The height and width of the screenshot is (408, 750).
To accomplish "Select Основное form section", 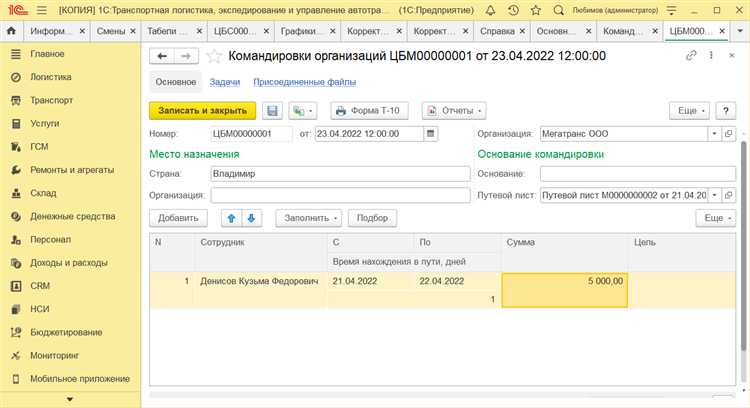I will click(176, 82).
